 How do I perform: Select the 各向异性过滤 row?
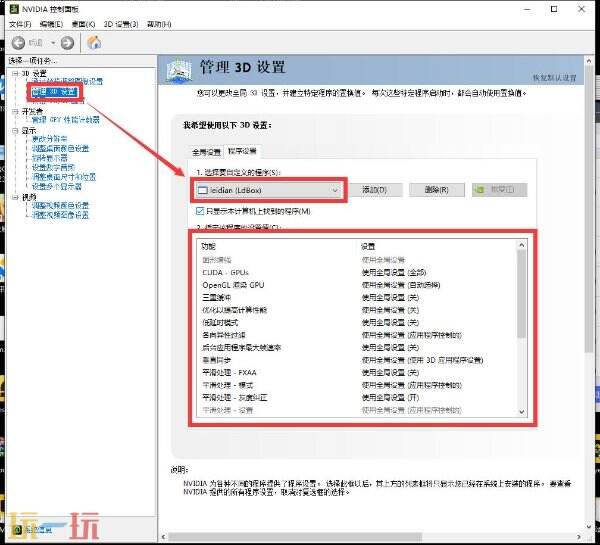(358, 335)
